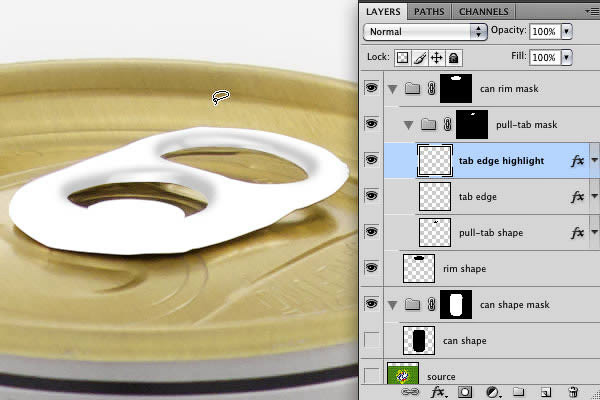Screen dimensions: 600x400
Task: Click the lock all padlock icon
Action: tap(454, 58)
